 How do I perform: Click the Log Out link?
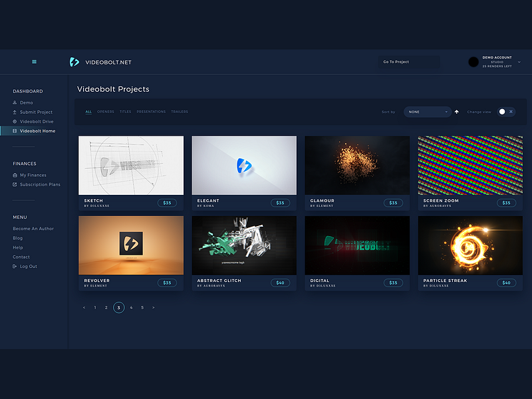[28, 267]
